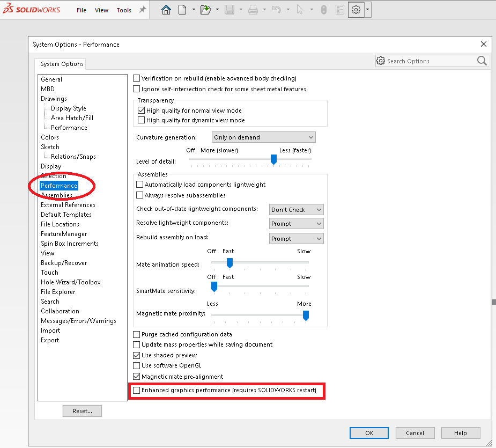Click the Print toolbar icon

pyautogui.click(x=252, y=9)
